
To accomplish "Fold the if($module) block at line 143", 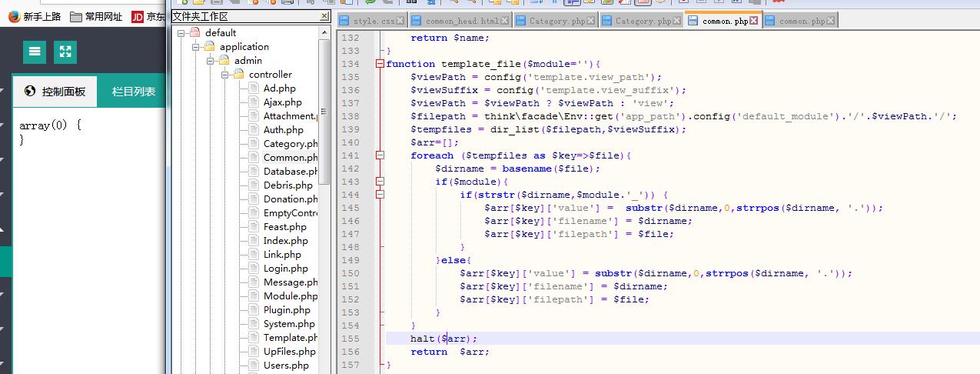I will point(380,182).
